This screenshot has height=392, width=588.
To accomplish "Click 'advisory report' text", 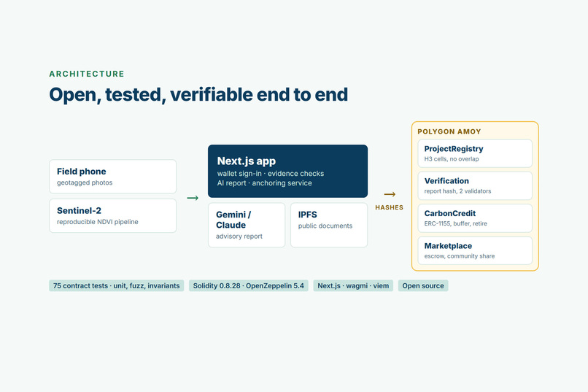I will [x=239, y=237].
